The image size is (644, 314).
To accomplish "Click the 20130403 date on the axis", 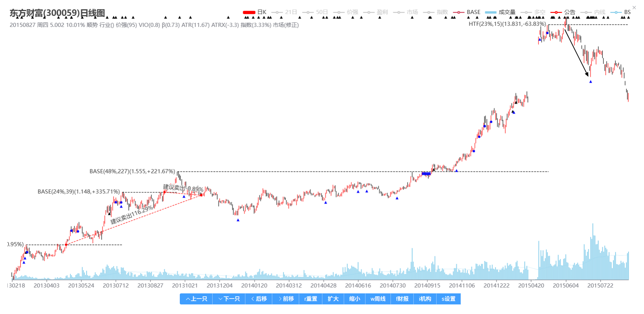I will point(46,286).
